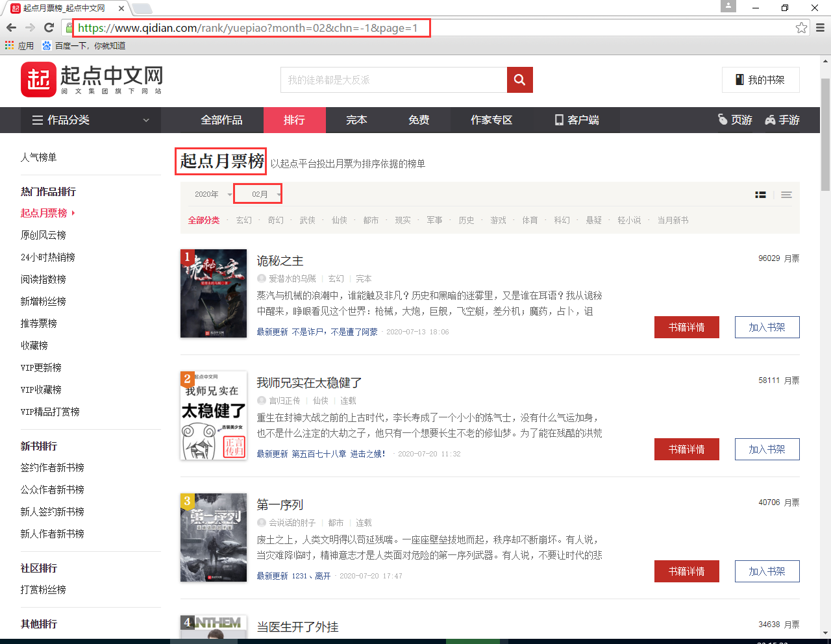The height and width of the screenshot is (644, 831).
Task: Open 我师兄实在太稳健了 cover thumbnail
Action: pyautogui.click(x=214, y=415)
